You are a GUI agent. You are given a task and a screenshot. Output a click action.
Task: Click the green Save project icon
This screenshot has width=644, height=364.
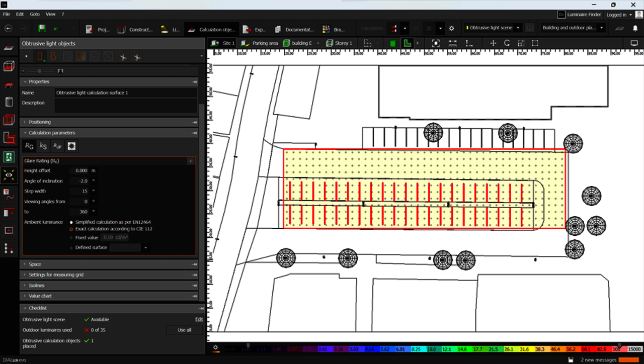point(42,29)
